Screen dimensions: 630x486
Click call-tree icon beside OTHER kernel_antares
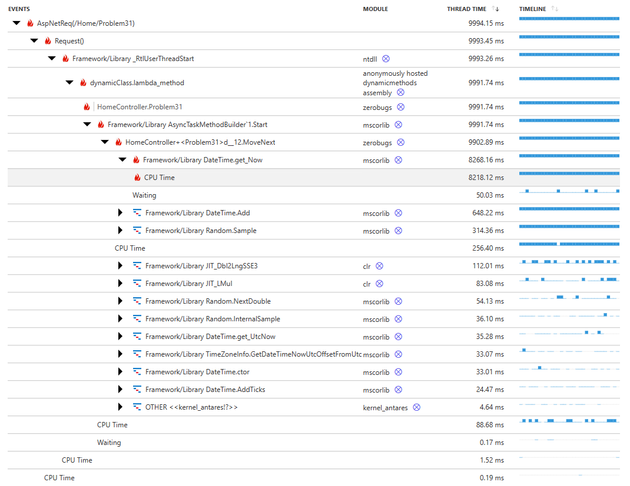pyautogui.click(x=137, y=407)
